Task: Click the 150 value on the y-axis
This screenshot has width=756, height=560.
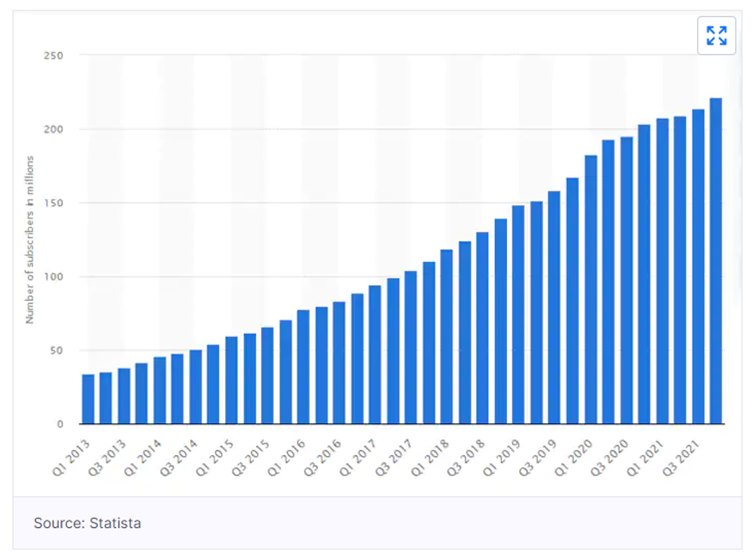Action: point(53,203)
